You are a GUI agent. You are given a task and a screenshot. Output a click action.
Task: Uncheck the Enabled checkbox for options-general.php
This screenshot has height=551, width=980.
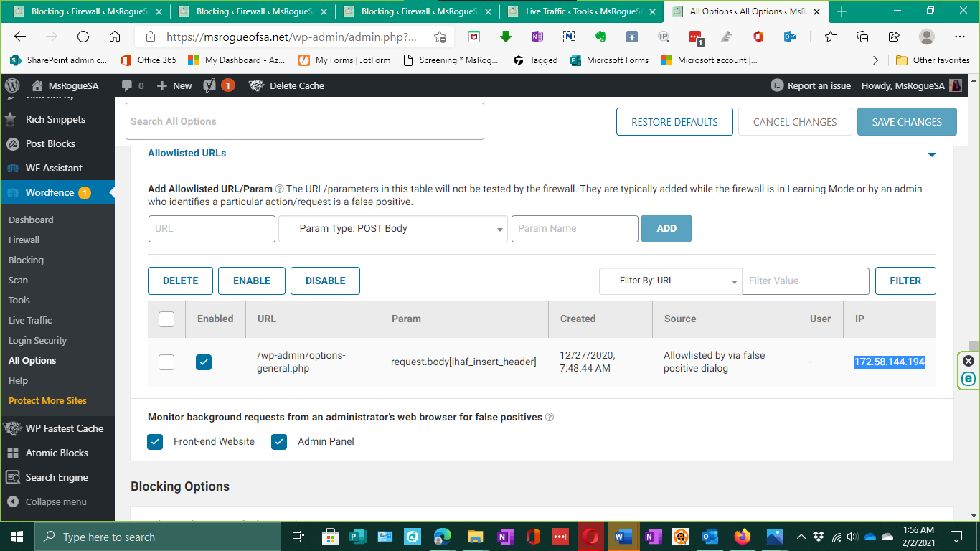click(204, 362)
